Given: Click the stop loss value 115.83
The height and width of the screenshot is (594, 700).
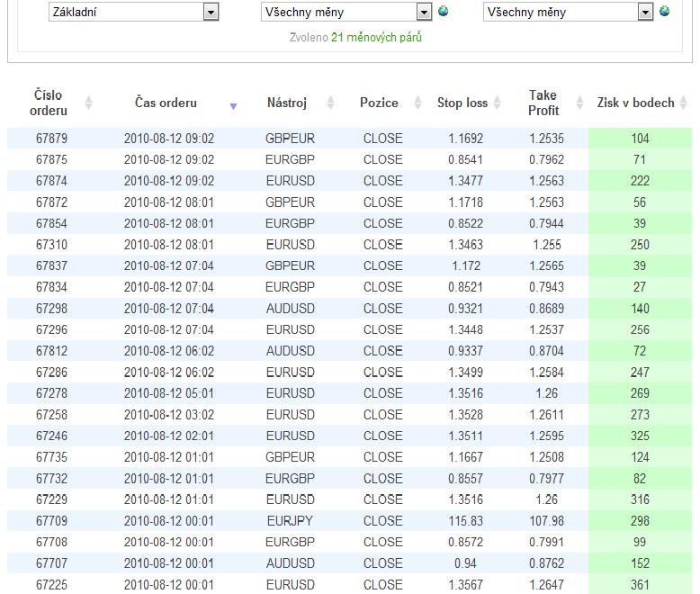Looking at the screenshot, I should click(465, 520).
